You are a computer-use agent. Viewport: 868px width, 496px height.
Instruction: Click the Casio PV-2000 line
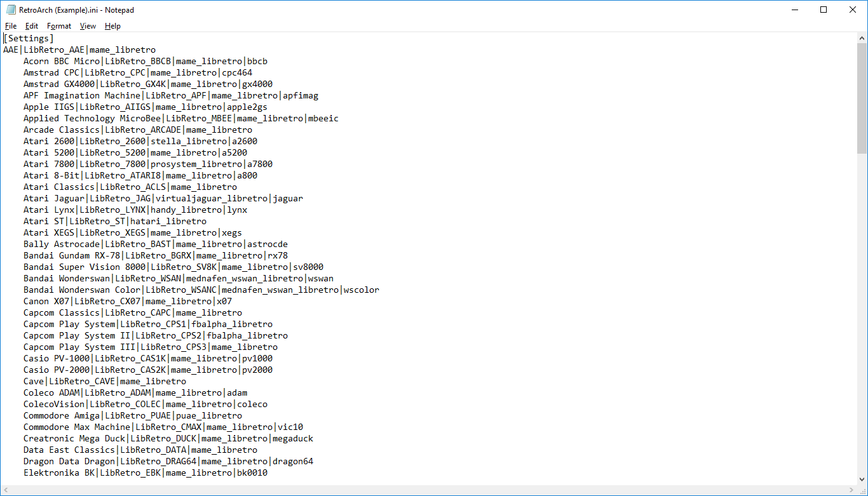(148, 370)
